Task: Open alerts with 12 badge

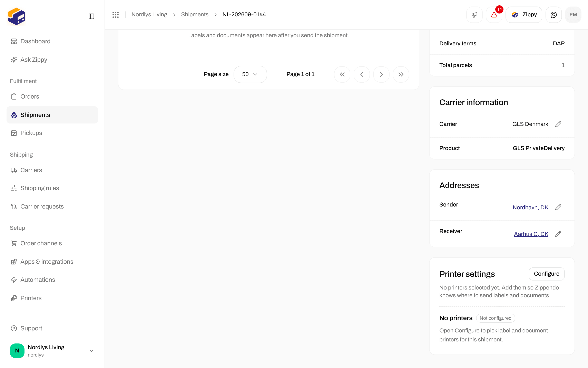Action: [494, 15]
